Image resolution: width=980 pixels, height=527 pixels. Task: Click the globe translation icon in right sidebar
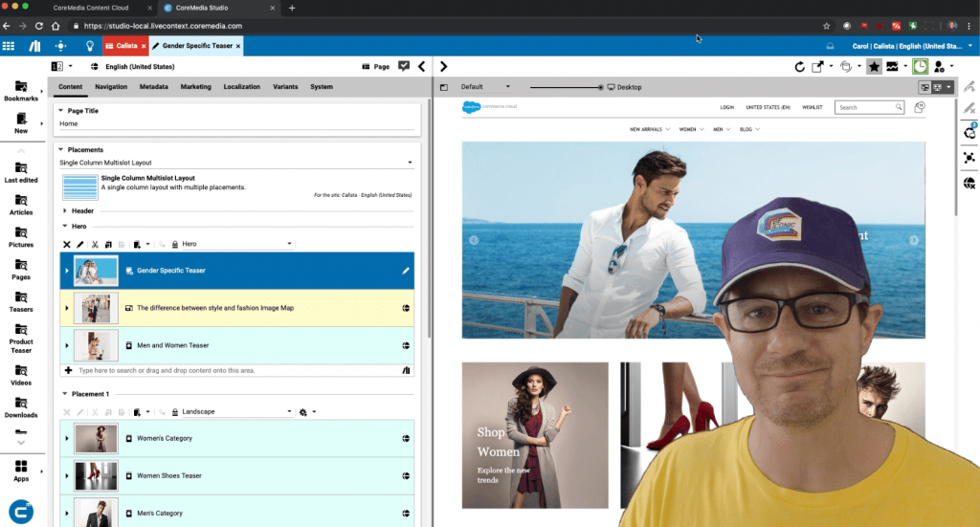tap(969, 183)
